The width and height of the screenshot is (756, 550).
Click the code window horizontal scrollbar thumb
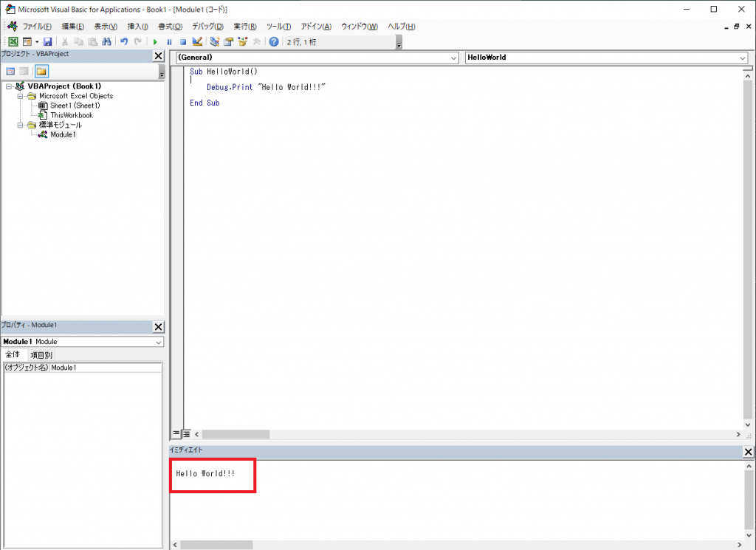pyautogui.click(x=236, y=435)
